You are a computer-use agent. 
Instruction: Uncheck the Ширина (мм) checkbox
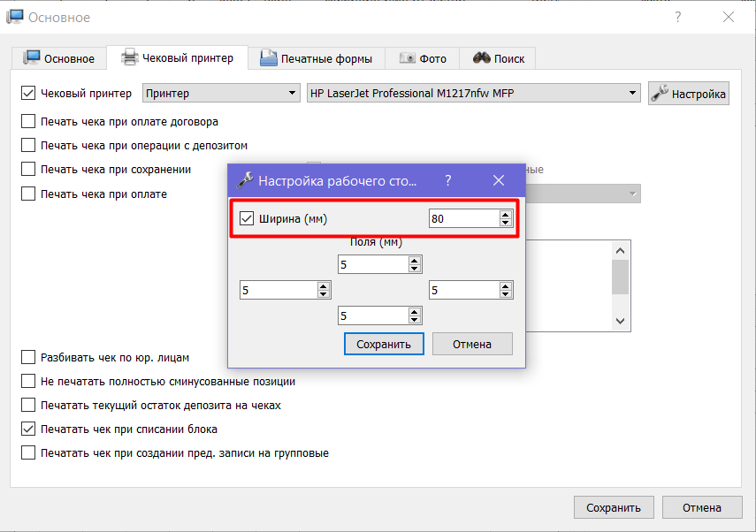pos(247,219)
